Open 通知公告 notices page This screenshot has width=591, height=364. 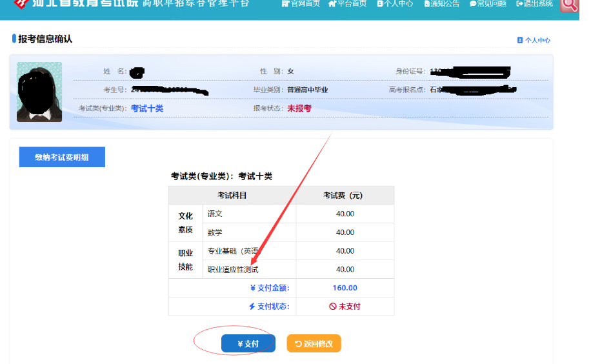442,3
